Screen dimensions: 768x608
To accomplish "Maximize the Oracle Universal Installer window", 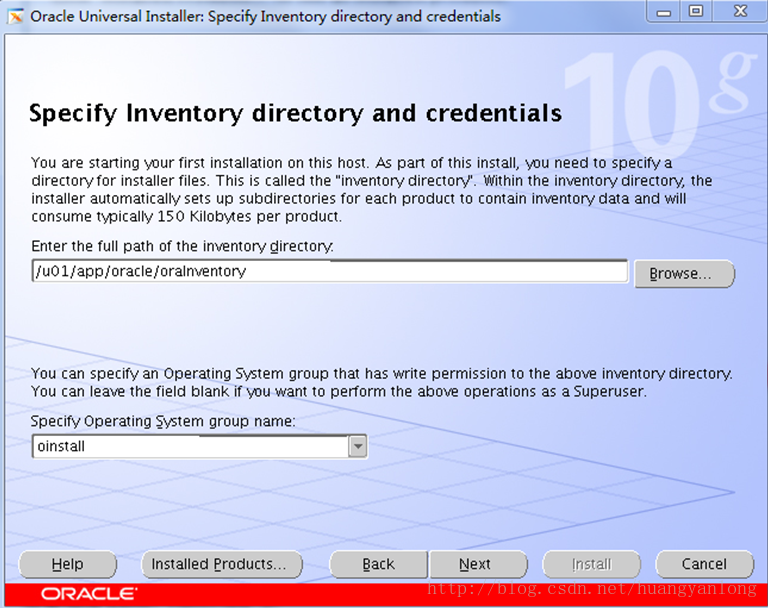I will [x=696, y=11].
